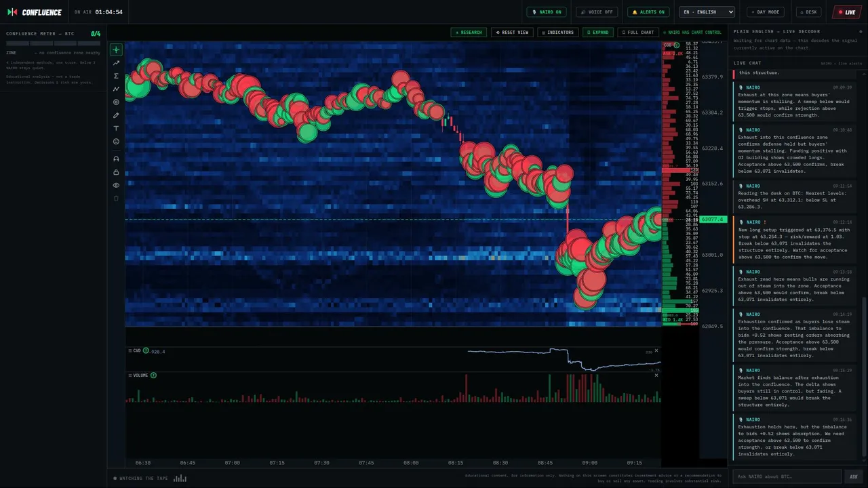This screenshot has height=488, width=868.
Task: Select the sigma tool
Action: [x=116, y=76]
